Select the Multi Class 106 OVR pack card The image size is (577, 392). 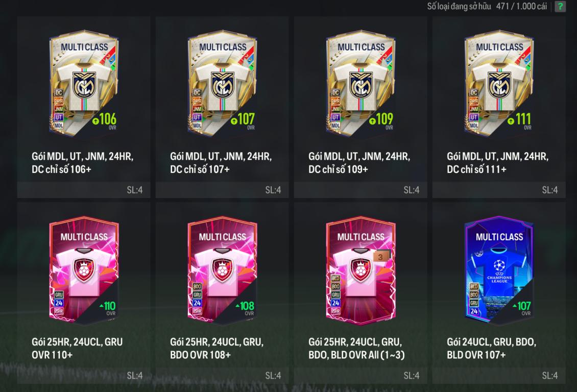tap(84, 83)
